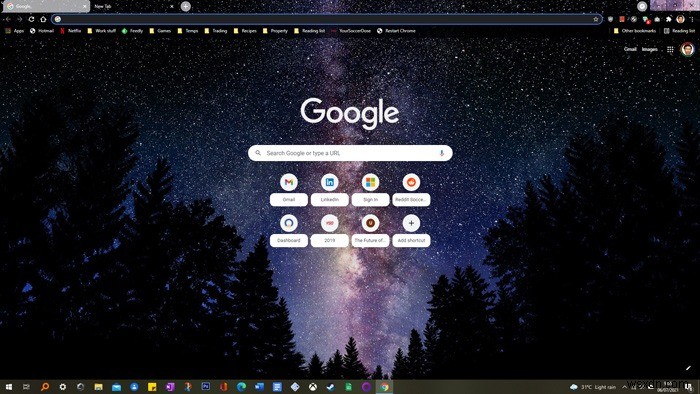700x394 pixels.
Task: Open the Feedly bookmark
Action: tap(132, 31)
